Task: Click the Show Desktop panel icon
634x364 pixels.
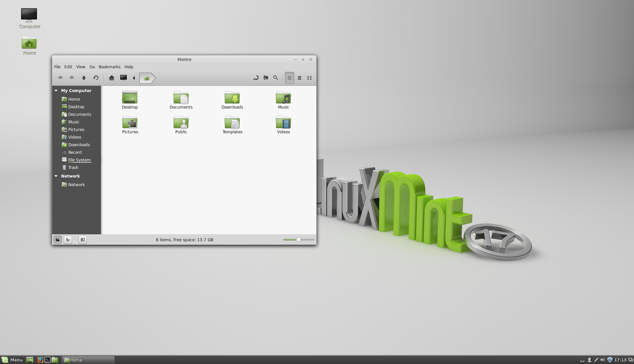Action: coord(30,360)
